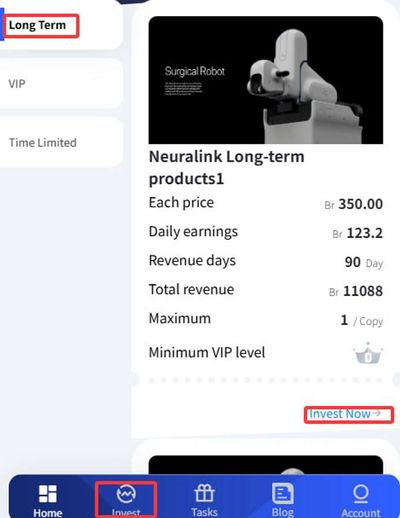The height and width of the screenshot is (518, 400).
Task: Select the Time Limited category
Action: click(43, 143)
